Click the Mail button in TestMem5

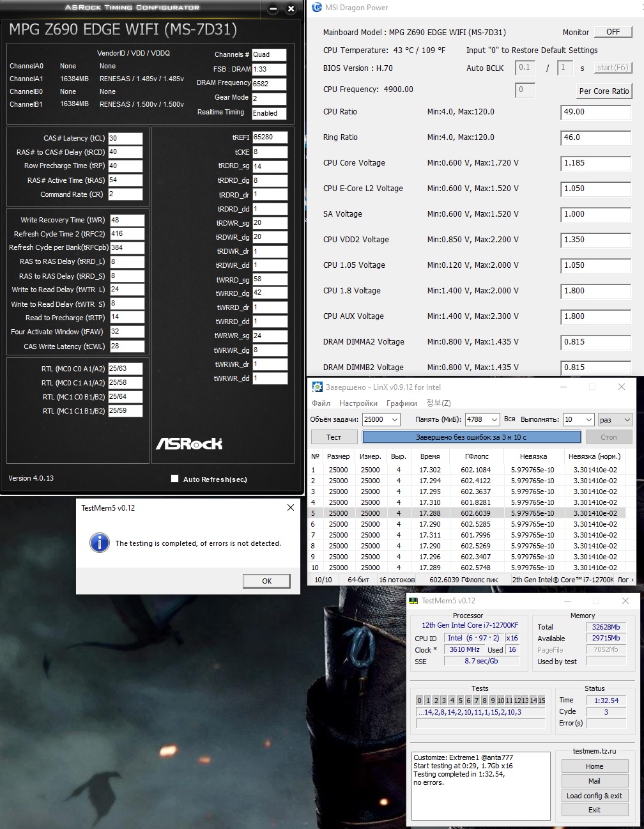click(594, 781)
